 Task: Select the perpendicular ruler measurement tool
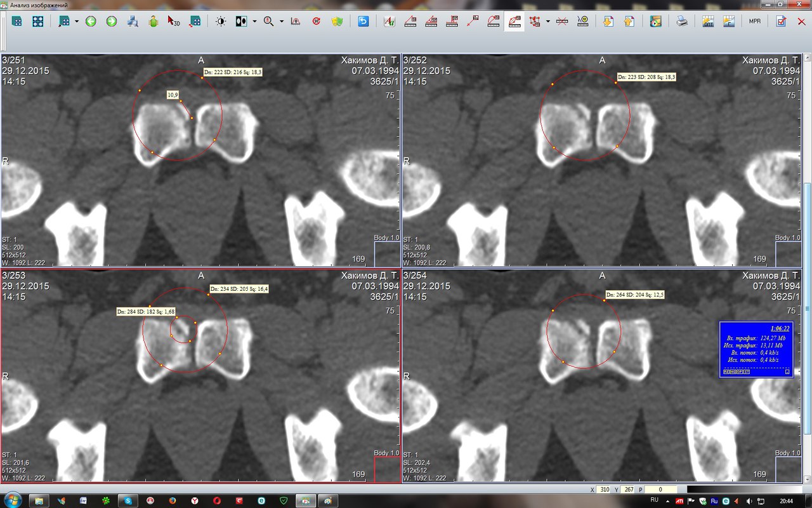pyautogui.click(x=452, y=21)
